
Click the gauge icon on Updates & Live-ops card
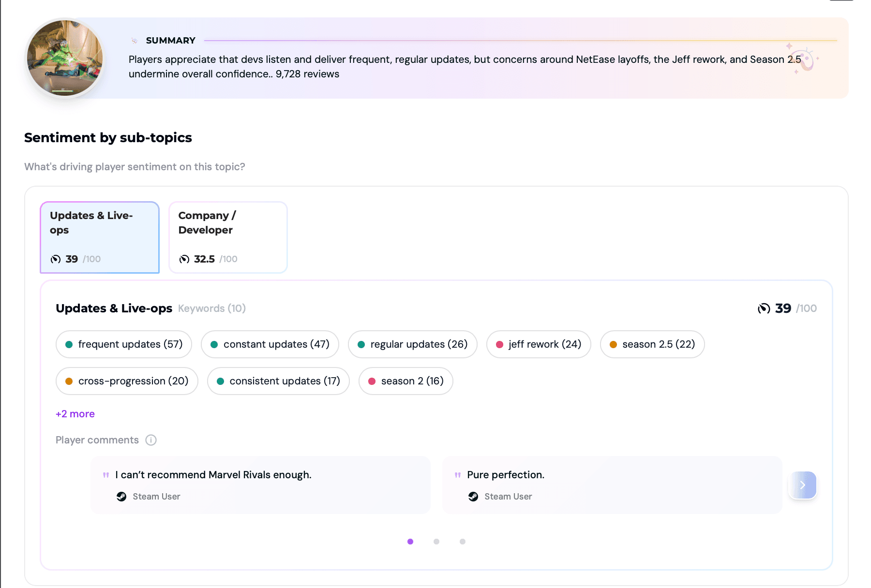pyautogui.click(x=56, y=259)
